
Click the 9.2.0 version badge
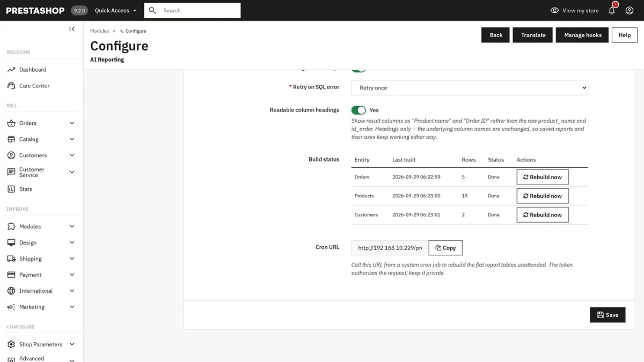[x=79, y=10]
